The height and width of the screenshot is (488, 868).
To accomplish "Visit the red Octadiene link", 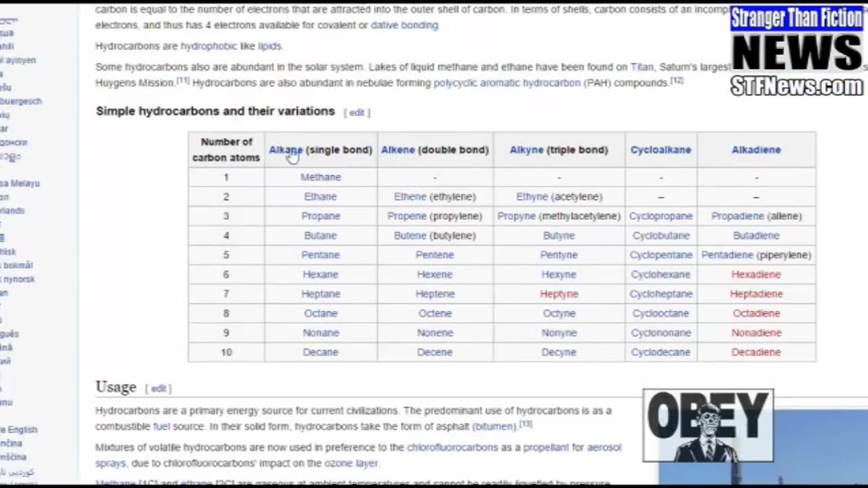I will [x=756, y=314].
